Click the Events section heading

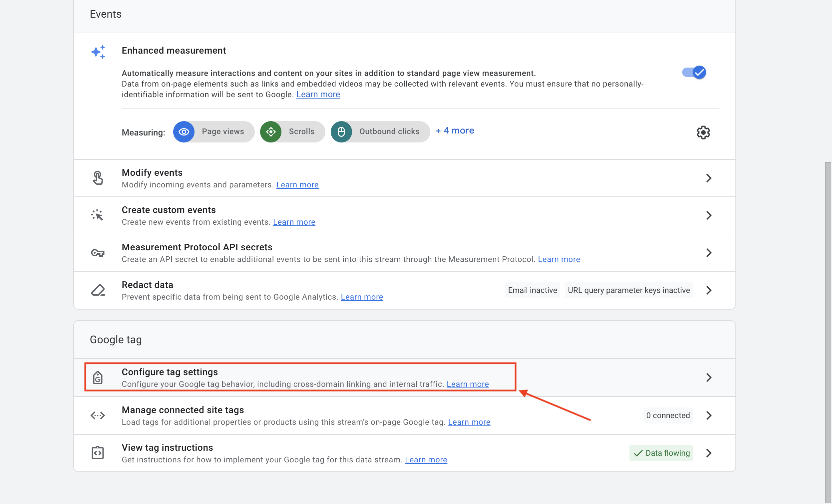(105, 14)
